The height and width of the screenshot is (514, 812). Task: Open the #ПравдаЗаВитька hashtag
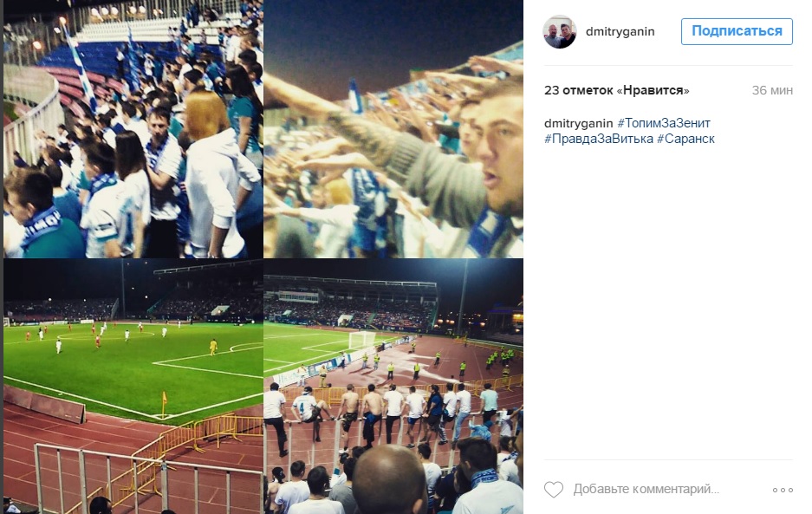598,139
